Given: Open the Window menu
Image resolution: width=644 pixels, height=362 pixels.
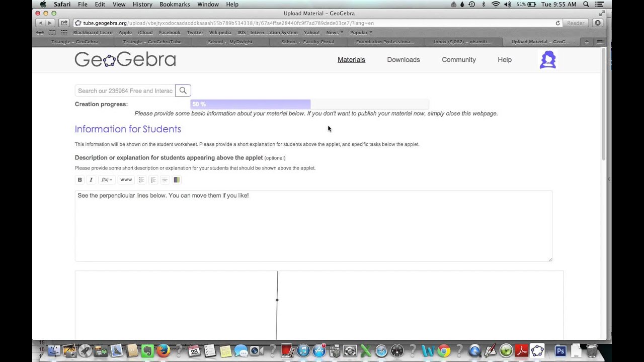Looking at the screenshot, I should pyautogui.click(x=208, y=5).
